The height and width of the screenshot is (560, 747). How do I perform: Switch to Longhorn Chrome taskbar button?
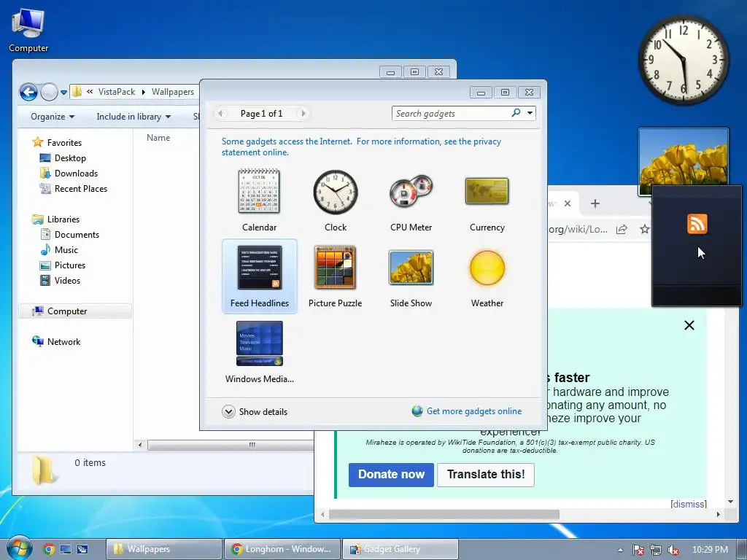[x=282, y=549]
